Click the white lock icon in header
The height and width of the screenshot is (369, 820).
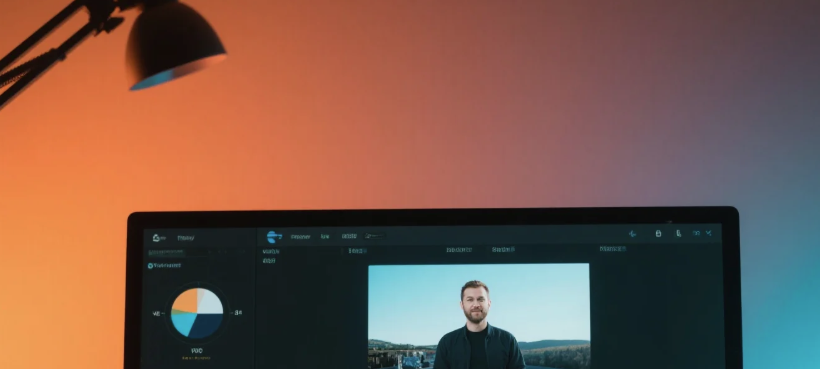(x=658, y=234)
